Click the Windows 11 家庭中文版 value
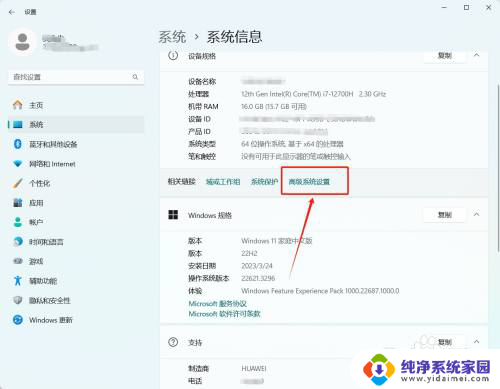This screenshot has height=389, width=500. [x=277, y=241]
